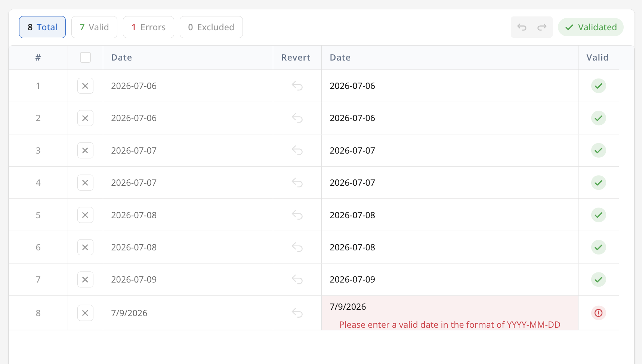Click the Validated status button
Viewport: 642px width, 364px height.
click(590, 27)
